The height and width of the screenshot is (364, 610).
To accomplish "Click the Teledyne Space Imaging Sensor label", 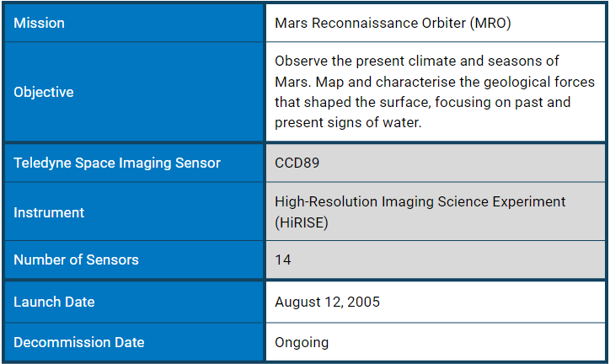I will [117, 163].
